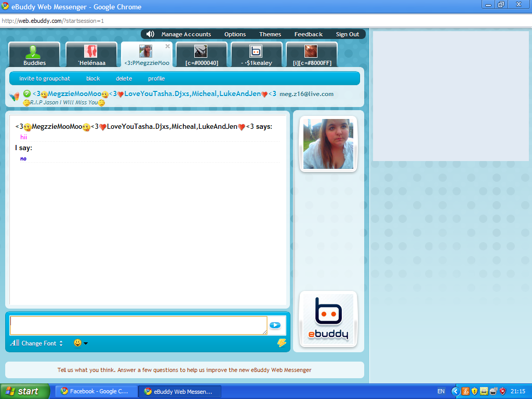Open the Themes menu
This screenshot has width=532, height=399.
(270, 34)
